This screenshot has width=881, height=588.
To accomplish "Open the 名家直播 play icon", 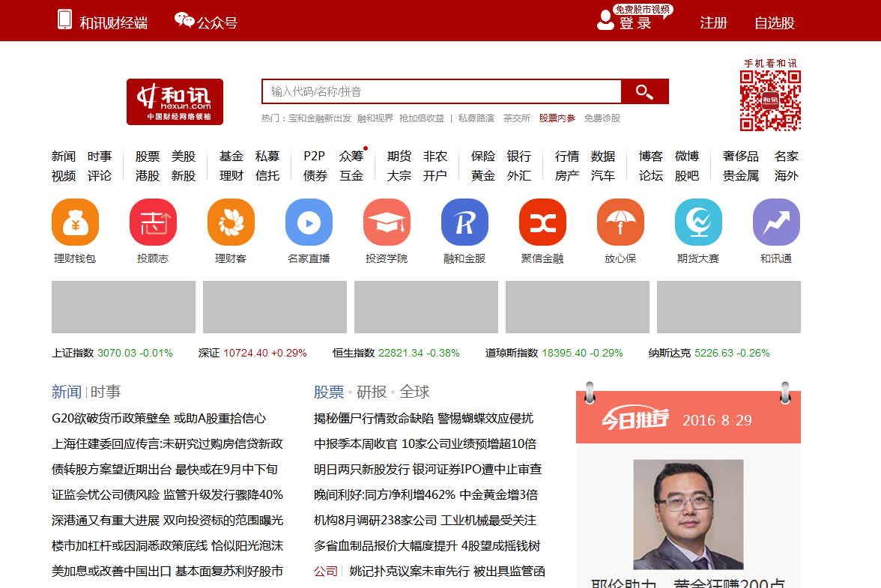I will coord(309,222).
